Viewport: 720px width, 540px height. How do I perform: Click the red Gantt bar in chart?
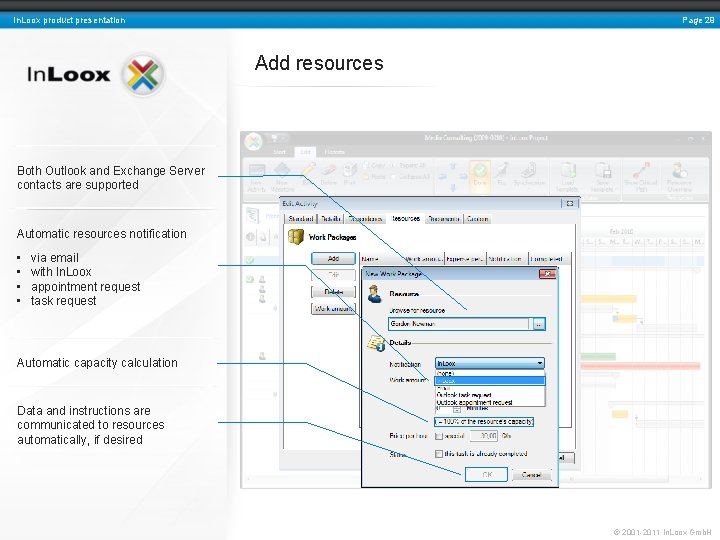641,366
